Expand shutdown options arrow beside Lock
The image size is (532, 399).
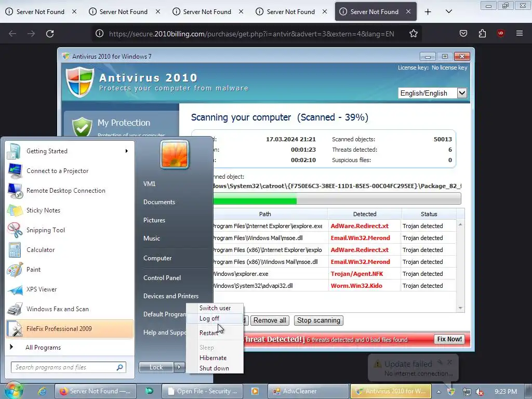[179, 367]
